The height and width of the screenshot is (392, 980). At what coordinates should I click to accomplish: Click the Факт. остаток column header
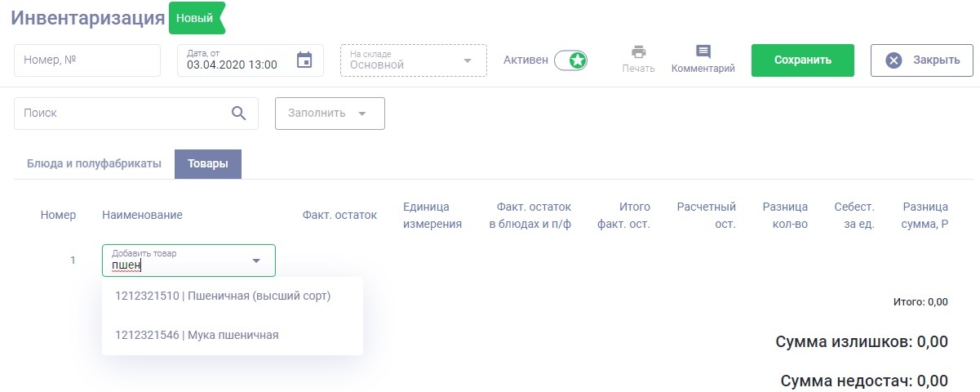(x=339, y=215)
